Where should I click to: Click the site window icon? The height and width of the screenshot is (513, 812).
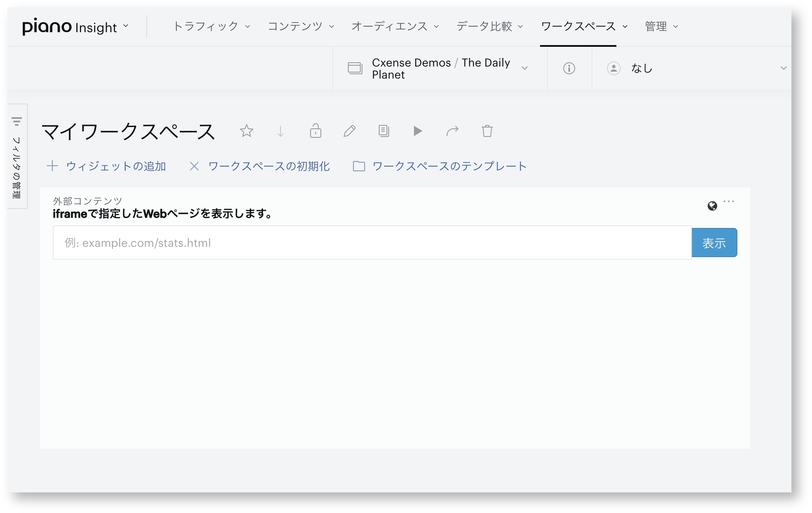click(x=355, y=68)
